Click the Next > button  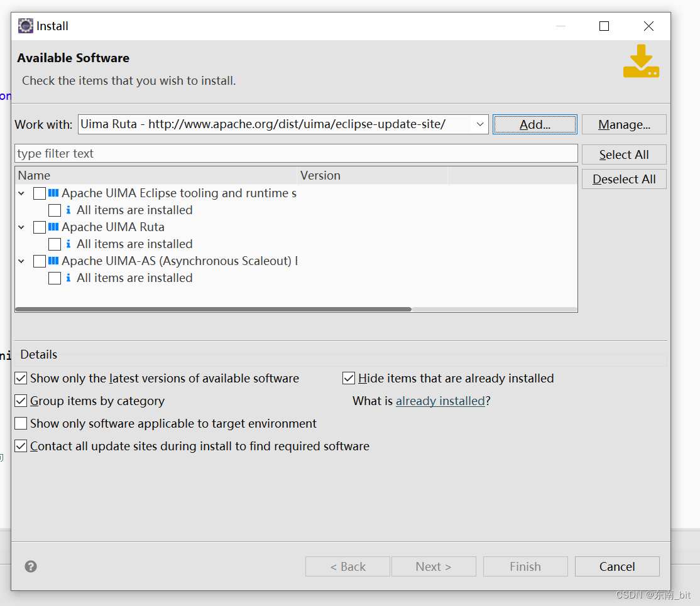[x=434, y=566]
